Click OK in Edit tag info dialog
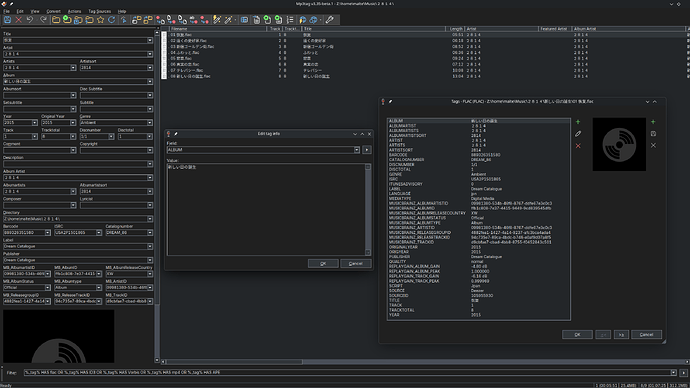Screen dimensions: 690x388 click(323, 264)
